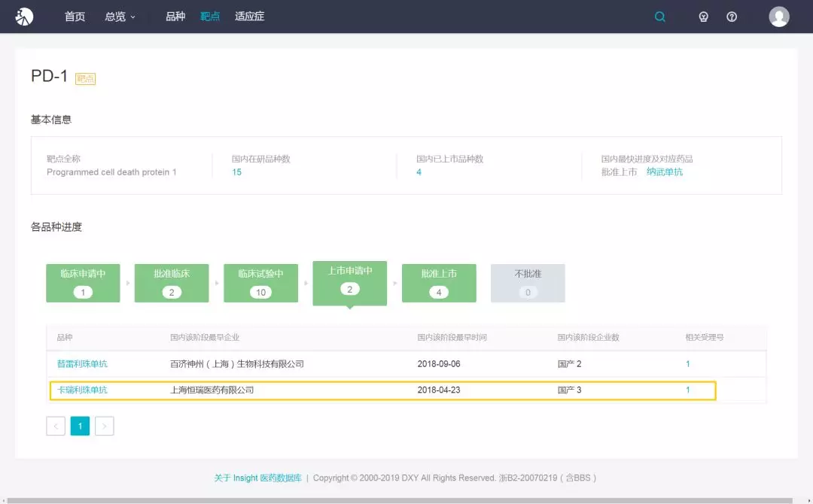Image resolution: width=813 pixels, height=504 pixels.
Task: Click the 各品种进度 section heading
Action: (x=56, y=227)
